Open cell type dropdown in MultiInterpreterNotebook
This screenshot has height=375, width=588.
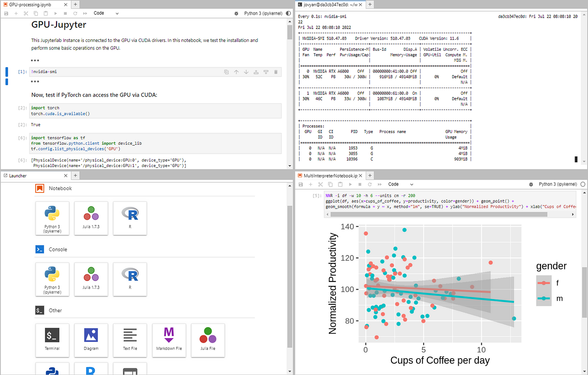(401, 184)
